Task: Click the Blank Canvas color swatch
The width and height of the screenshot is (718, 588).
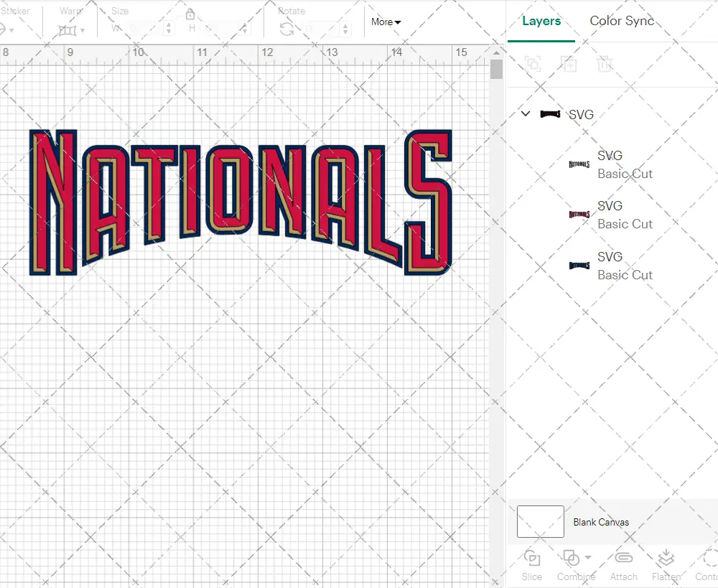Action: (540, 522)
